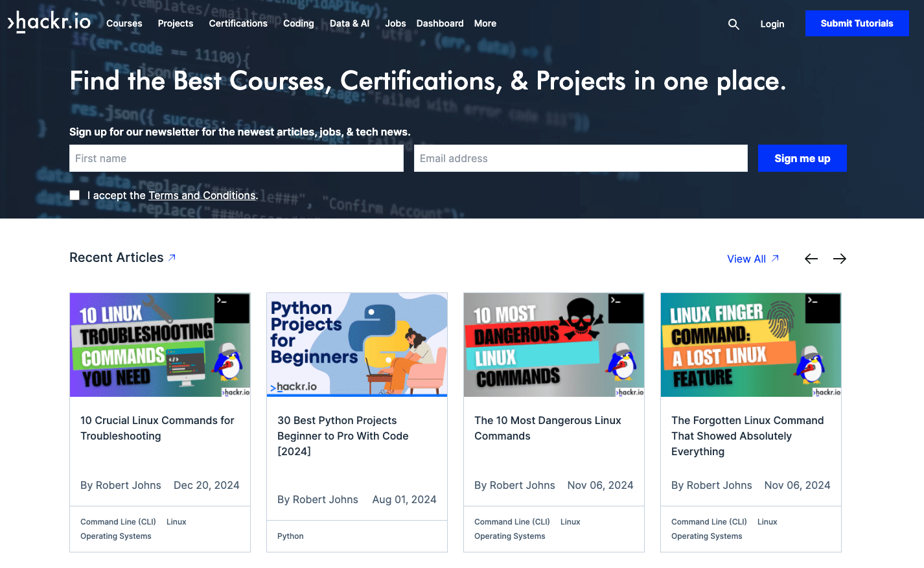
Task: Advance articles with the right arrow
Action: coord(839,259)
